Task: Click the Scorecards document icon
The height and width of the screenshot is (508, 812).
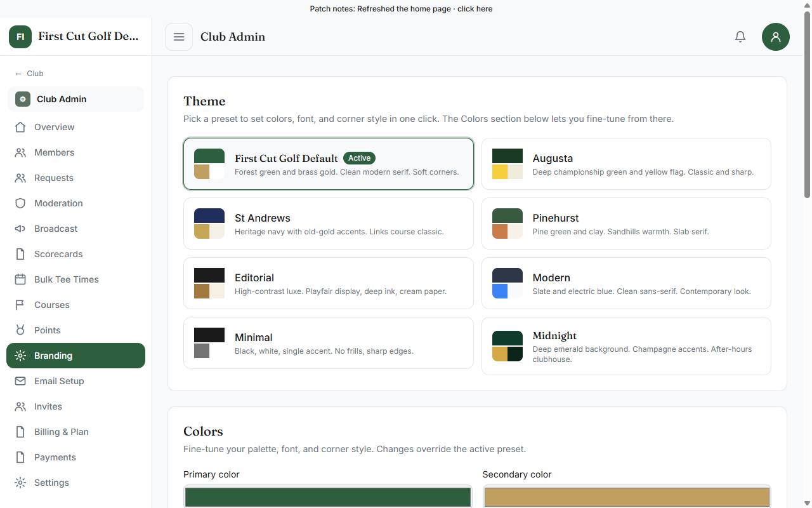Action: click(20, 254)
